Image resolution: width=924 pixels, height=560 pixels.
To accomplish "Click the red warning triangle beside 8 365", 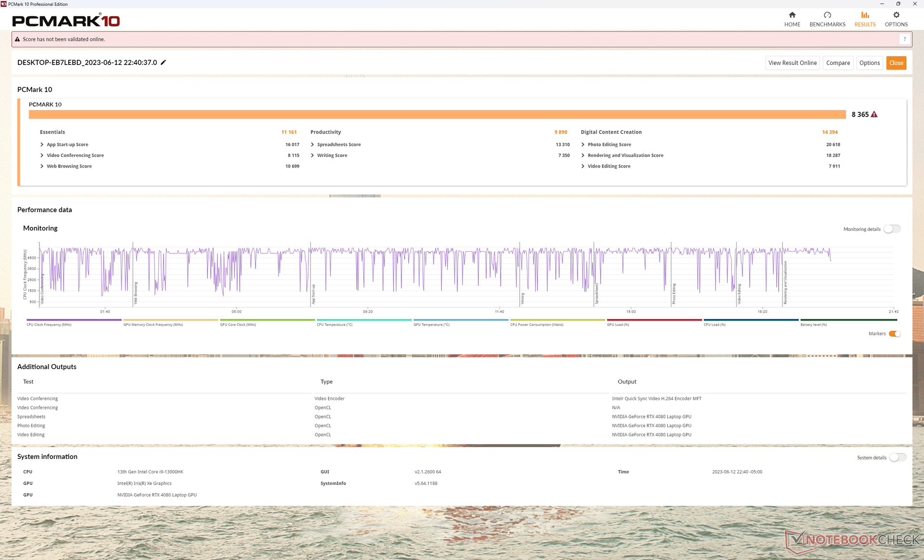I will tap(874, 115).
